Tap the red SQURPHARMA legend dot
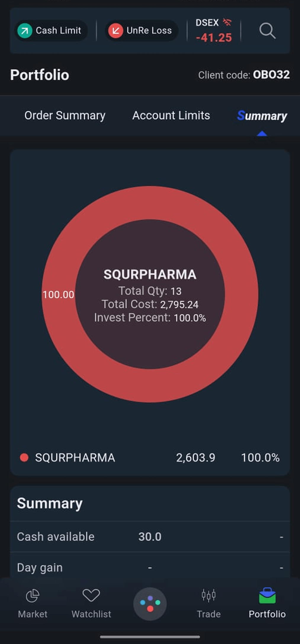 [24, 458]
